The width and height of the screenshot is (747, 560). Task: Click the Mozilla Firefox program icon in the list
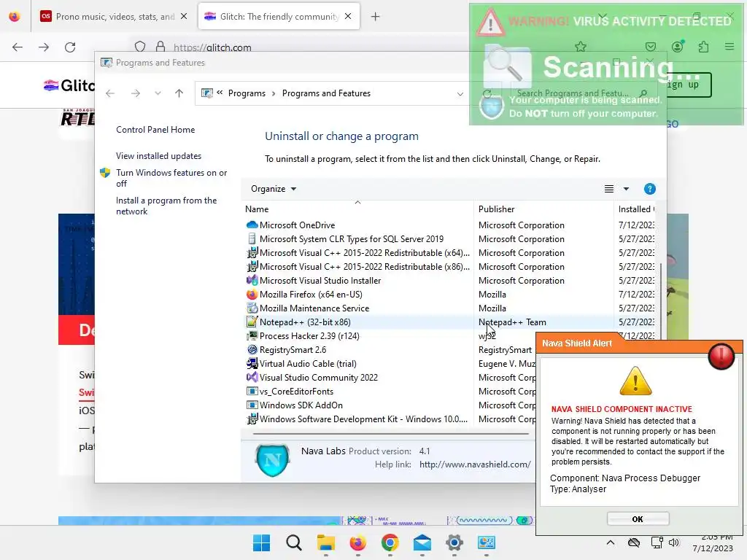coord(252,295)
